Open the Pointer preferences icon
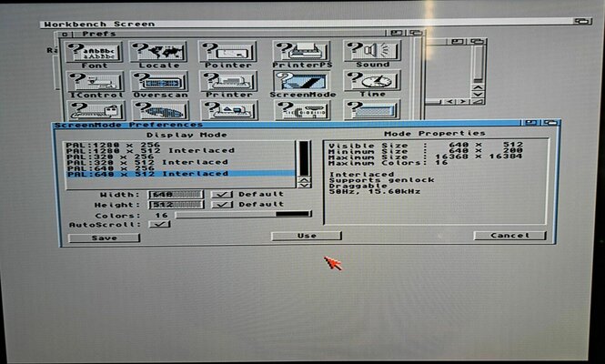The width and height of the screenshot is (605, 364). 227,52
